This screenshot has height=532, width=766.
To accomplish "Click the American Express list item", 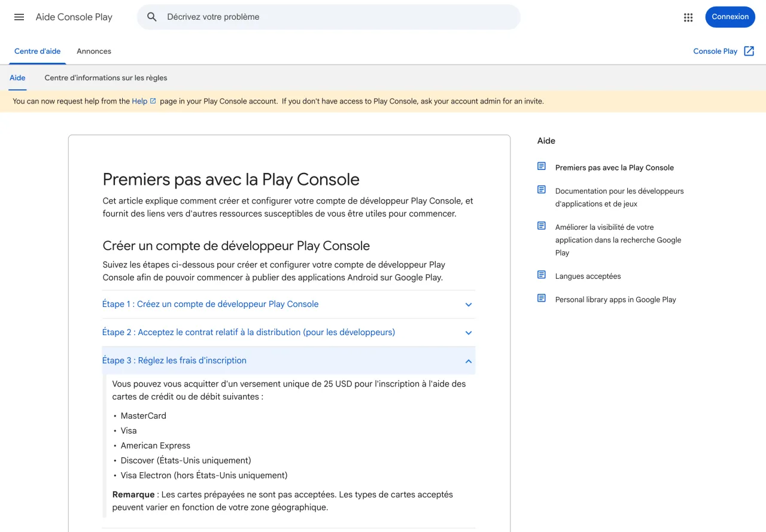I will pos(156,445).
